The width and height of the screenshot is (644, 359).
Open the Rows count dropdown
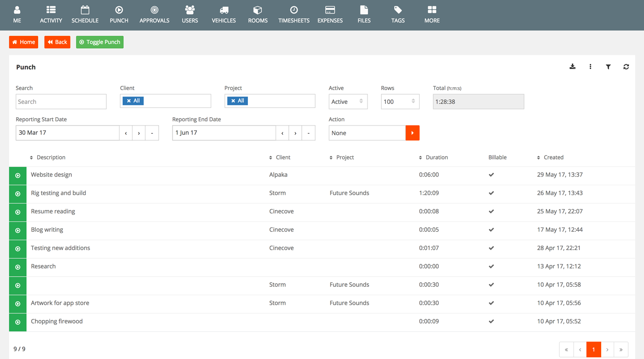(400, 102)
